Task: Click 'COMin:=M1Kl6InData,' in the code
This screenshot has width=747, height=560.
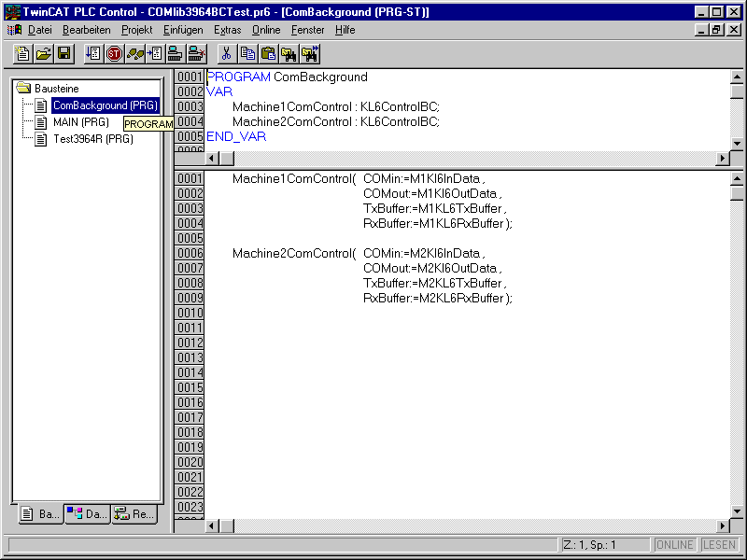Action: pos(424,179)
